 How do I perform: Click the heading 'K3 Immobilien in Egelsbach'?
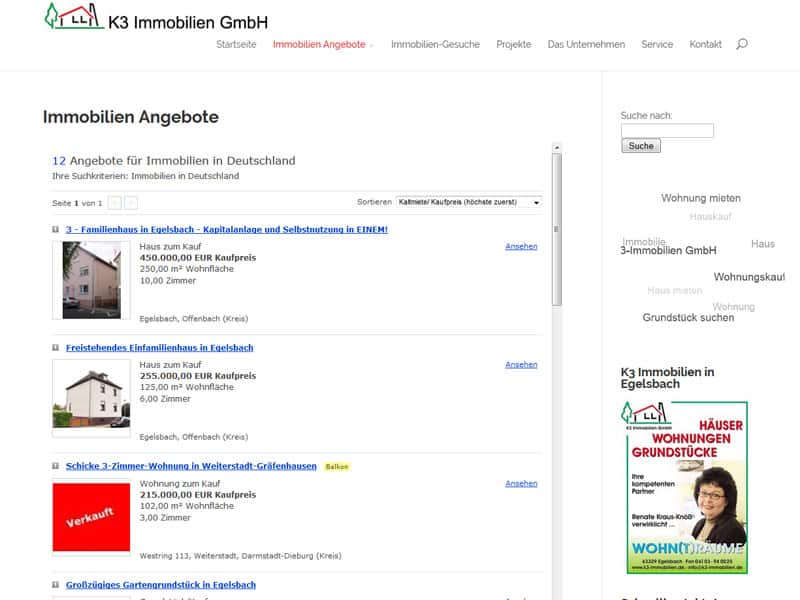point(667,378)
